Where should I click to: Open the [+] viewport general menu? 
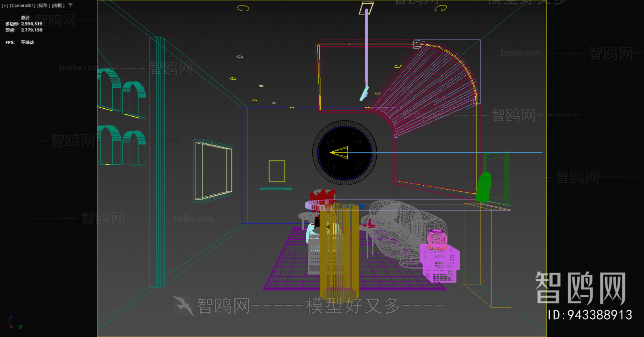tap(4, 6)
